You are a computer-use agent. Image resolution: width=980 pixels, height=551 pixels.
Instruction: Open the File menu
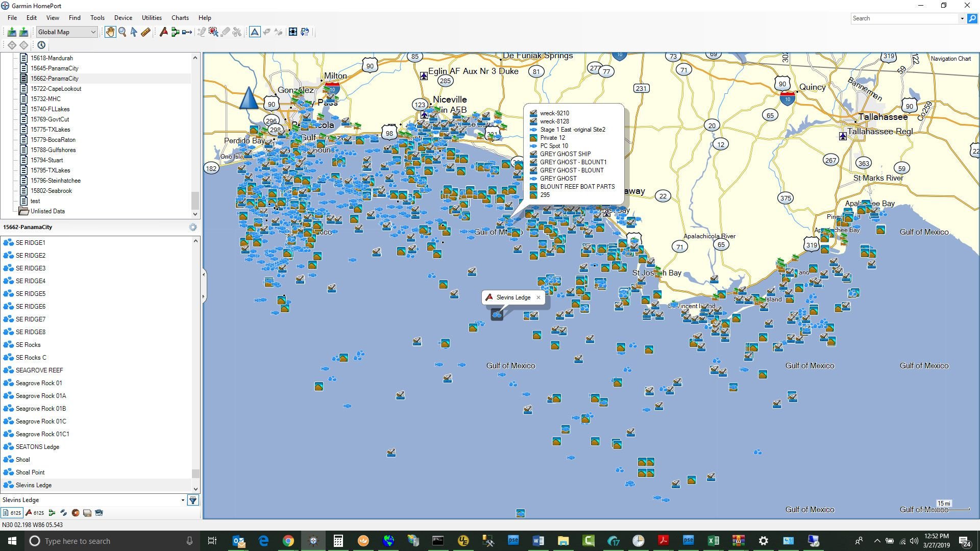point(12,18)
